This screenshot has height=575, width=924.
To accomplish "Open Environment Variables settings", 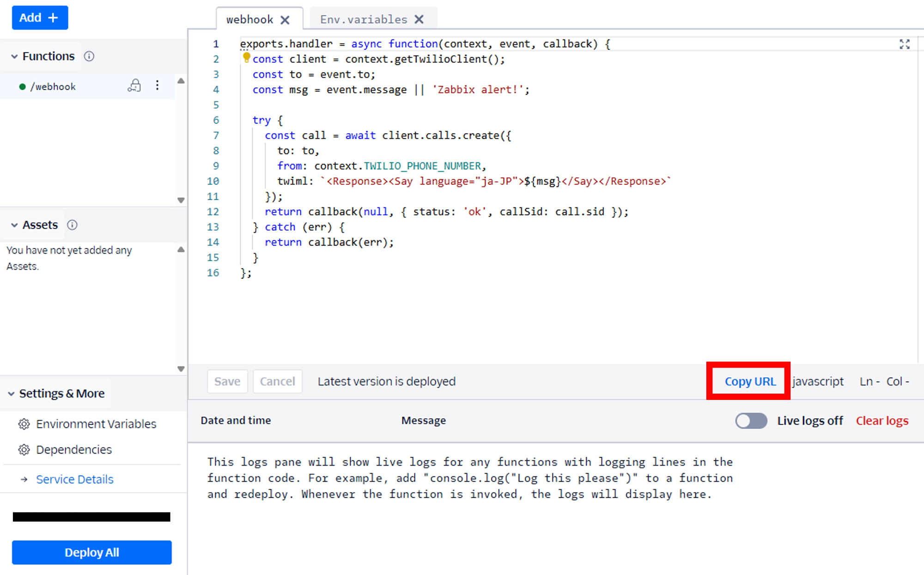I will point(96,424).
